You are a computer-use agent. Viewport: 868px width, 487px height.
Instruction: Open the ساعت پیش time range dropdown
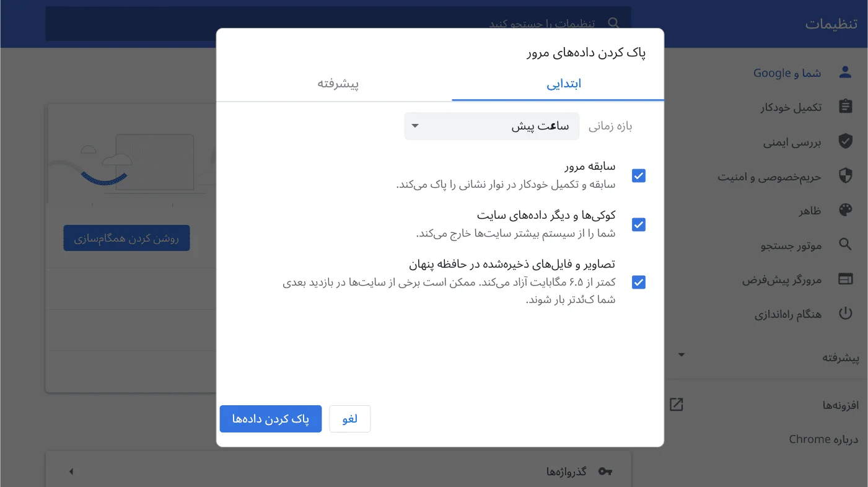491,126
